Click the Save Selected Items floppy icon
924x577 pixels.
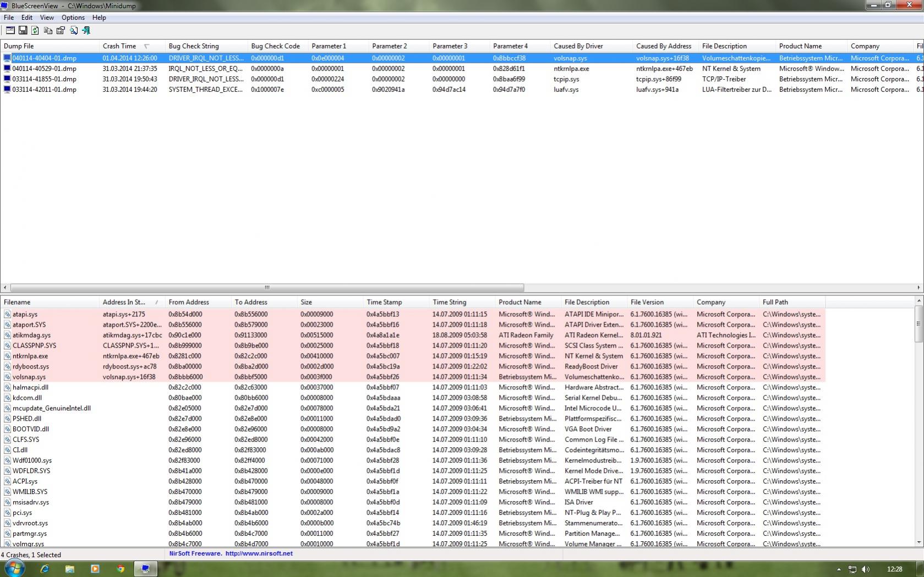[23, 30]
